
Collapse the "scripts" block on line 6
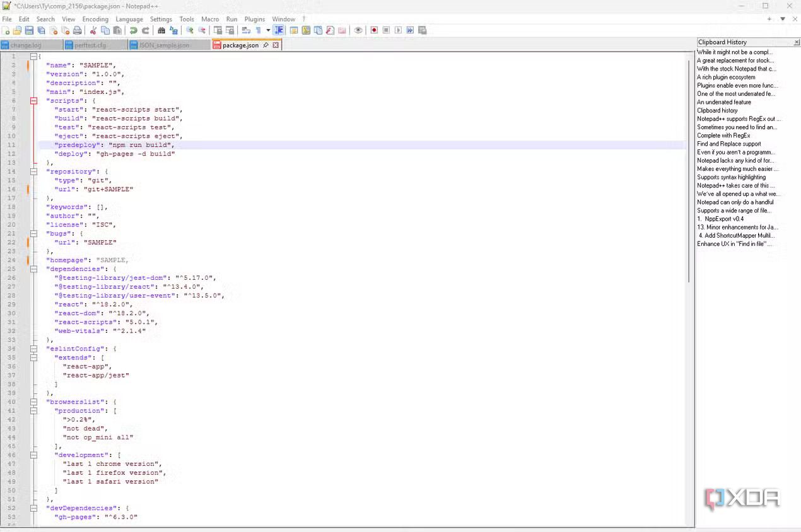[34, 101]
